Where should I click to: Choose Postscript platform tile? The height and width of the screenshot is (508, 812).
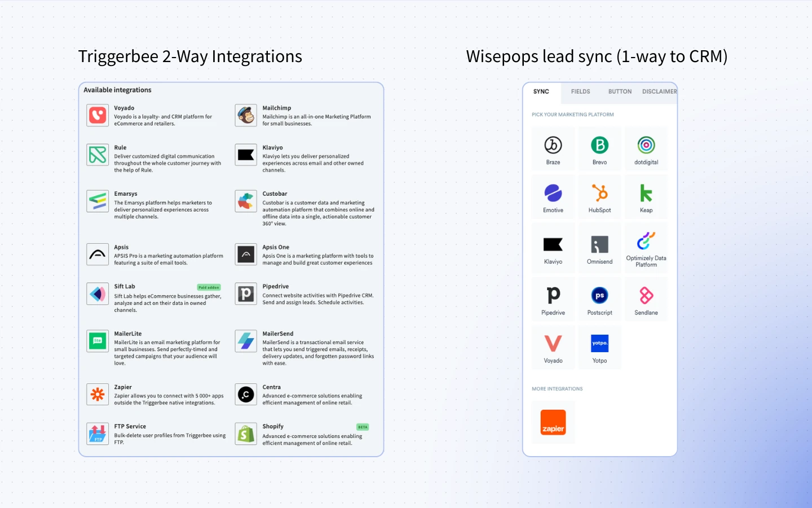point(599,300)
